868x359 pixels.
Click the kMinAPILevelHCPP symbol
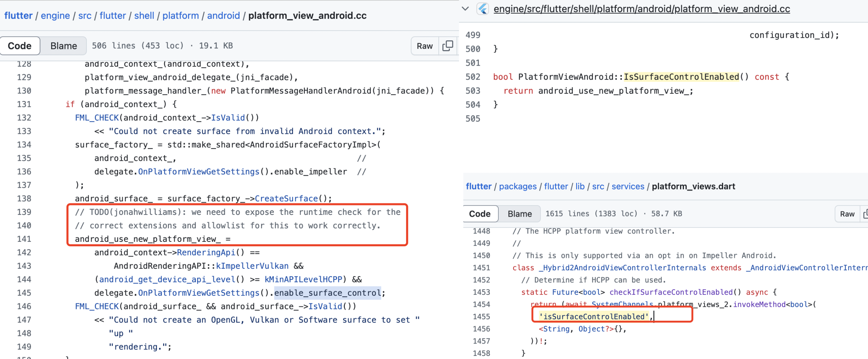(303, 279)
